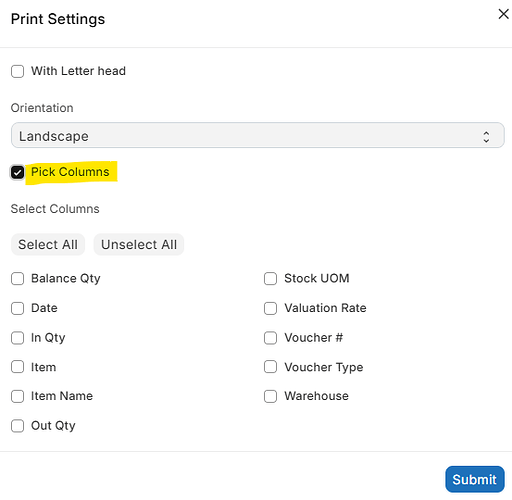Check the Out Qty column

(17, 426)
